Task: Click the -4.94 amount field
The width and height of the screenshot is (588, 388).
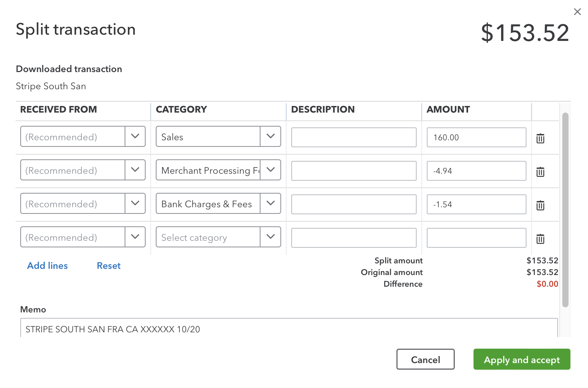Action: (476, 171)
